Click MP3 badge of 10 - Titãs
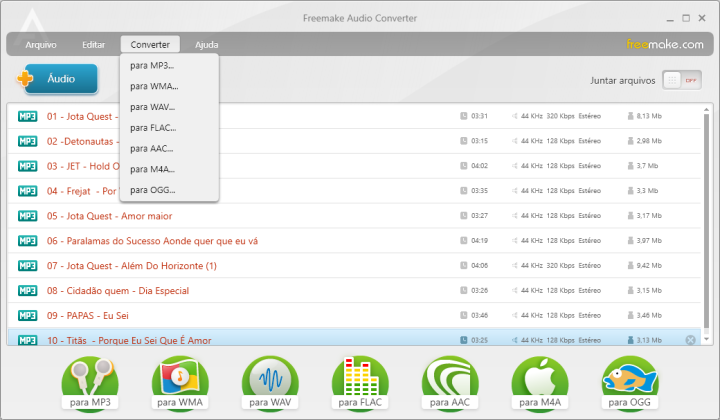Viewport: 720px width, 420px height. click(28, 340)
